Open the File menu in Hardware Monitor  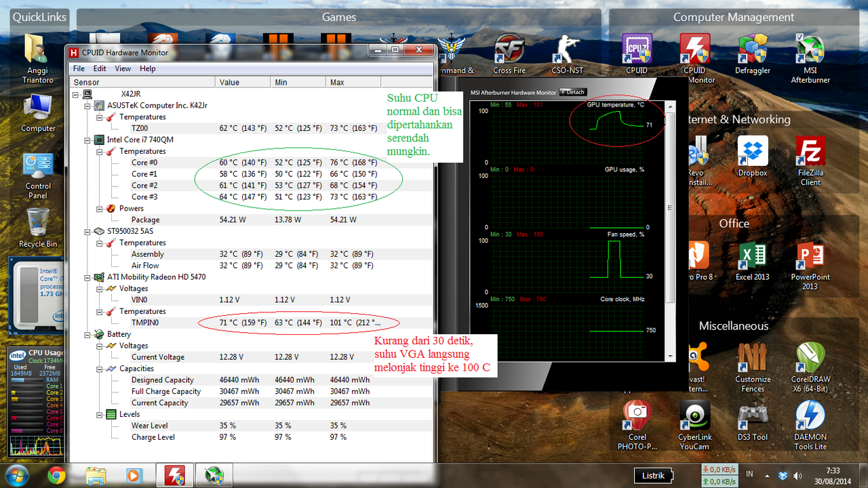click(79, 68)
